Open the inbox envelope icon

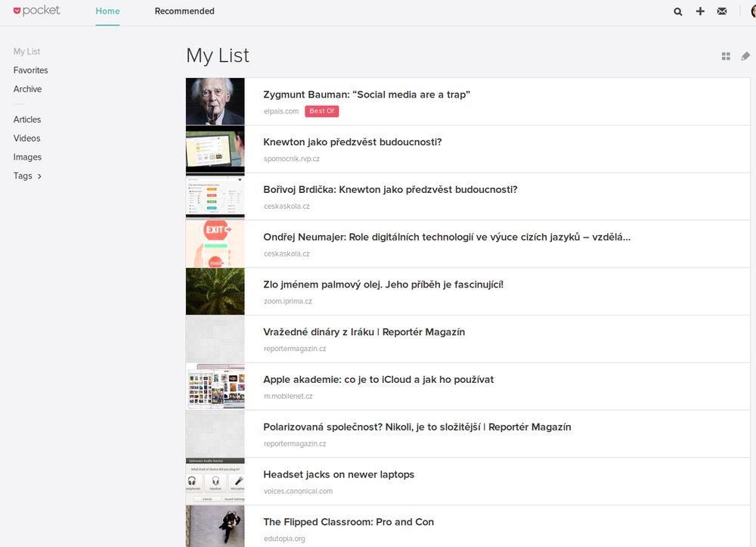click(x=722, y=11)
